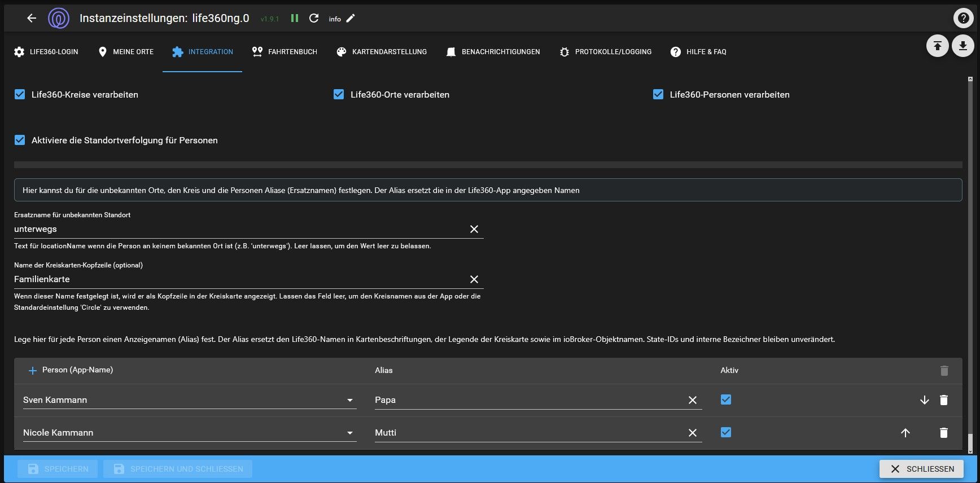Restart the instance with the reload icon
This screenshot has height=483, width=980.
click(x=314, y=18)
